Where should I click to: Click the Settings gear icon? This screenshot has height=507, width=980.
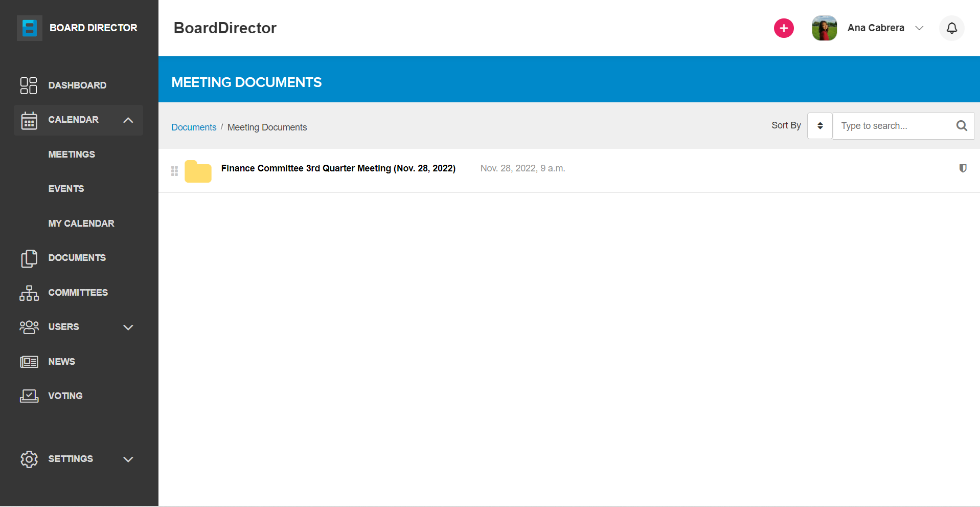coord(29,459)
